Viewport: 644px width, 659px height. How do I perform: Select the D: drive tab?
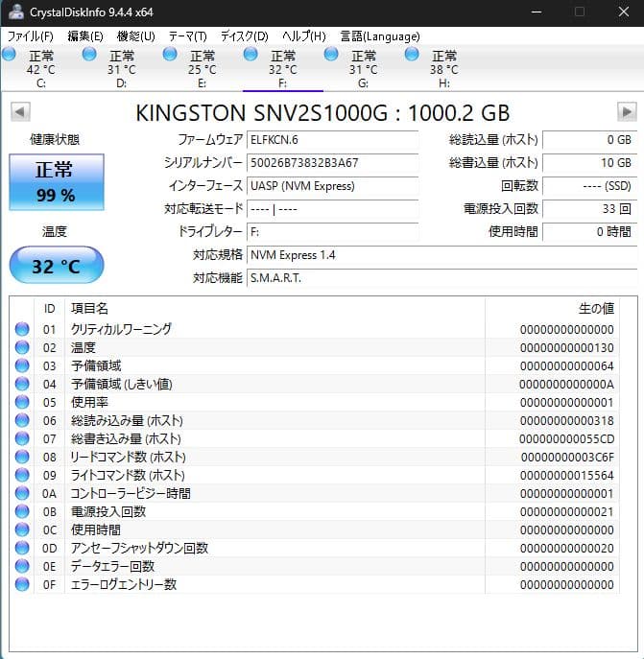[x=122, y=69]
